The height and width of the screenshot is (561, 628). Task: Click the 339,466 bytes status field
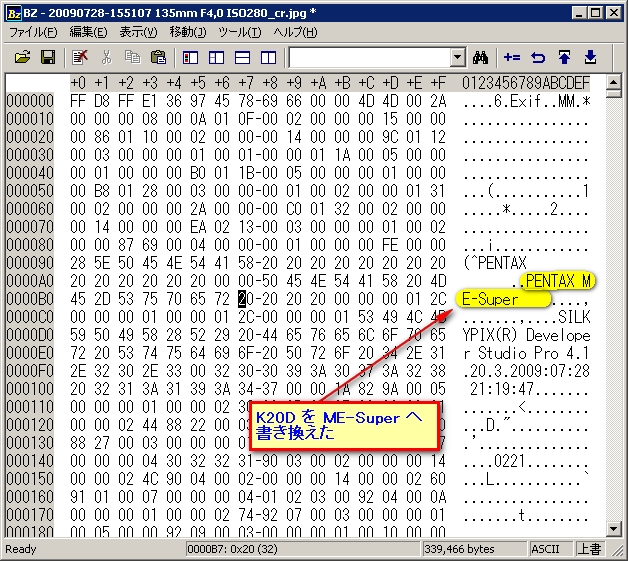coord(474,549)
